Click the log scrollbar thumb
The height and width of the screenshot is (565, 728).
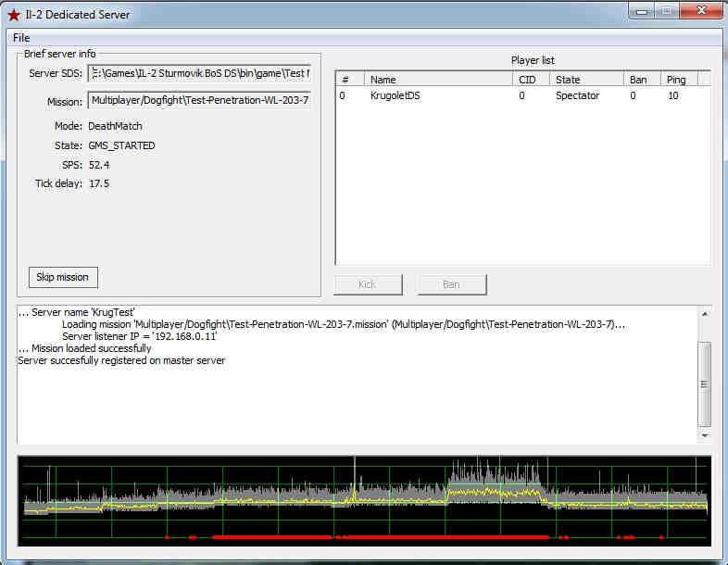click(x=705, y=384)
